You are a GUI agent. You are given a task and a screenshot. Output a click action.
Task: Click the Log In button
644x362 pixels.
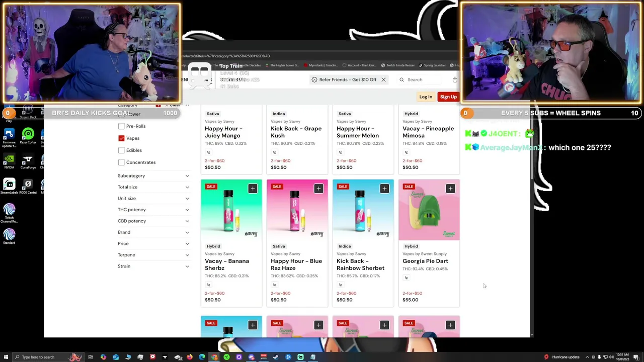(426, 97)
